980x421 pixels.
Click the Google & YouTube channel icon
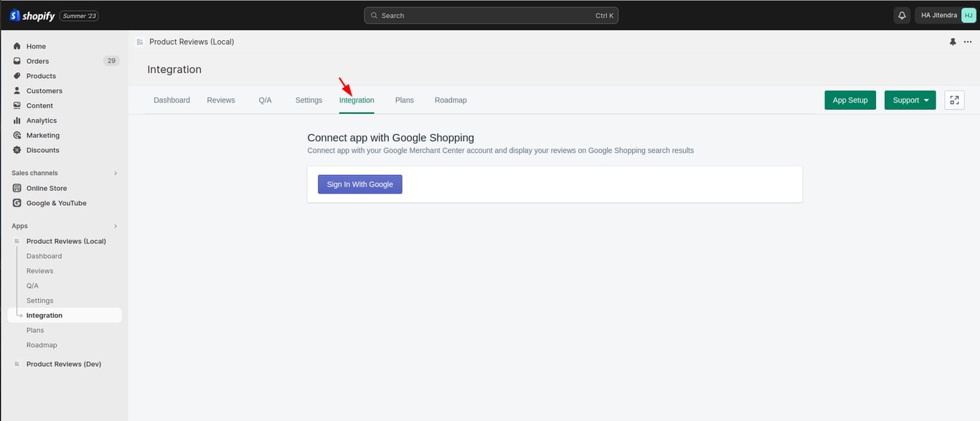pos(17,203)
